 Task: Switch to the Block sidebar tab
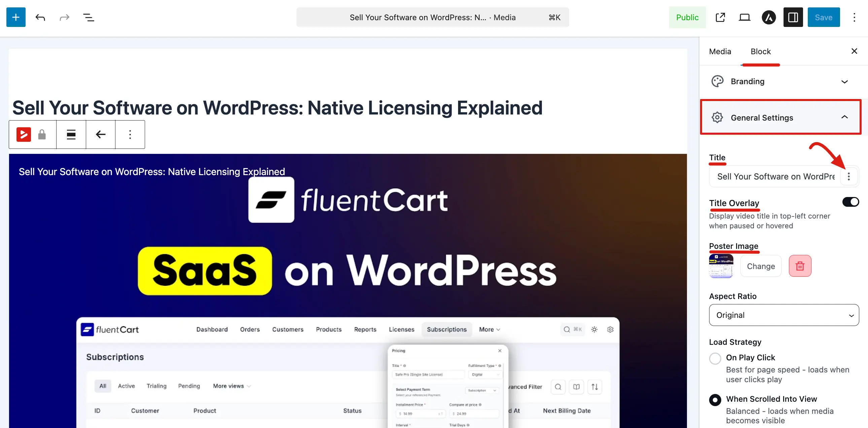tap(761, 51)
